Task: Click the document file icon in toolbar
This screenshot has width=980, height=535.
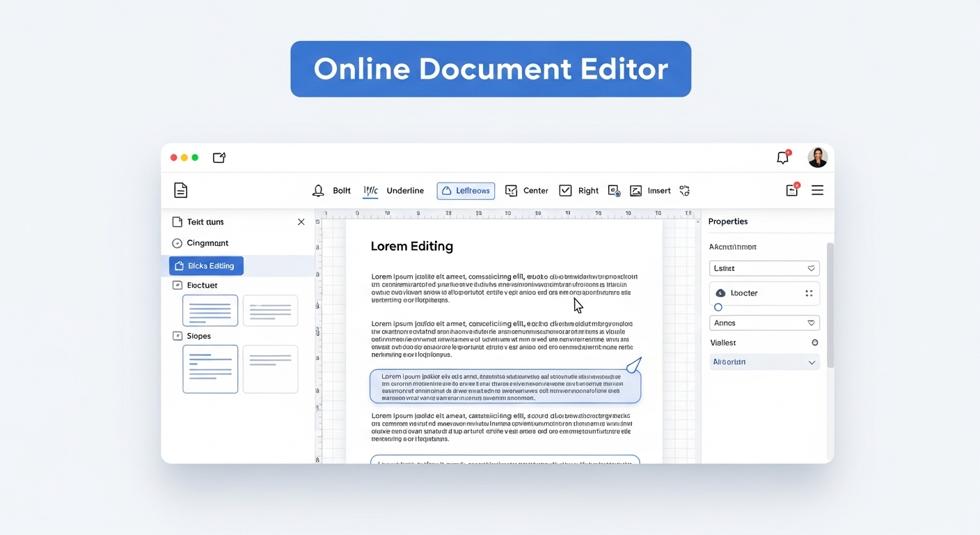Action: pyautogui.click(x=180, y=190)
